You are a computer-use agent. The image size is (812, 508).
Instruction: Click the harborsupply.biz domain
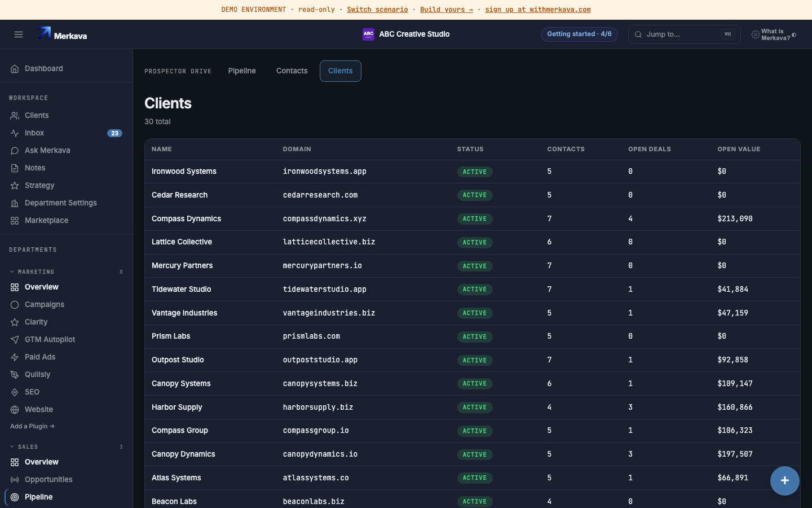[x=317, y=408]
